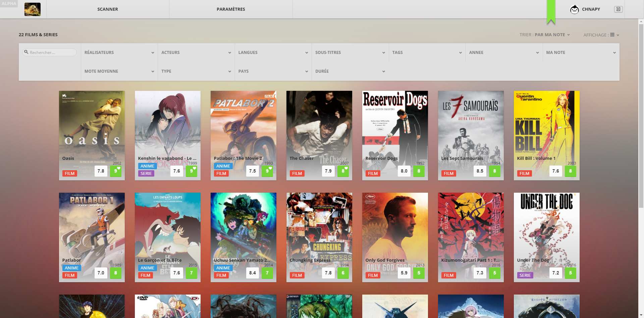
Task: Click the grid display mode icon
Action: point(612,35)
